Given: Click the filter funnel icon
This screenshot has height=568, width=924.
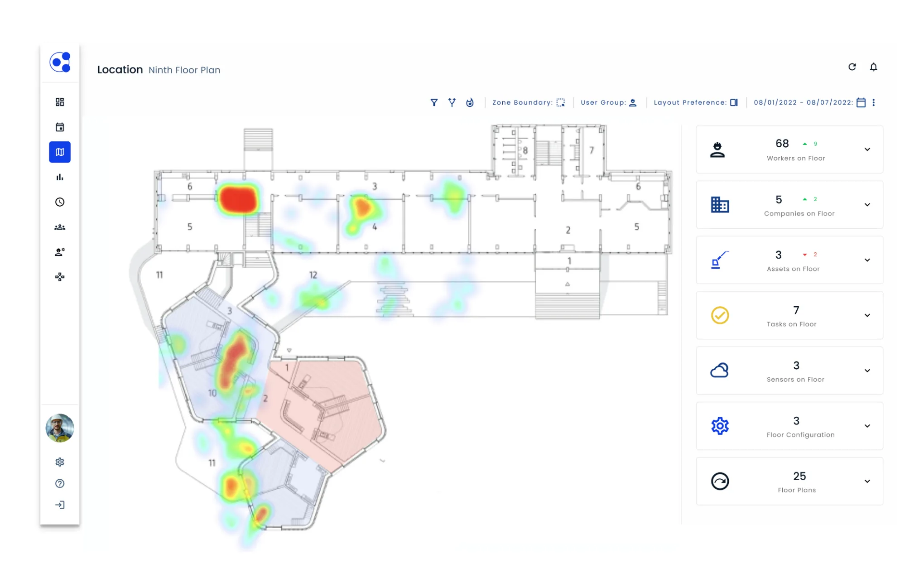Looking at the screenshot, I should 434,102.
